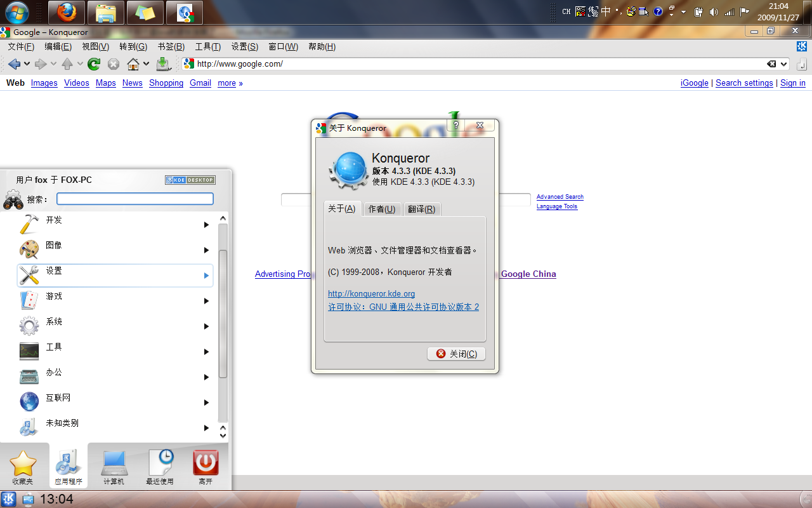812x508 pixels.
Task: Click the grey Forward arrow in Konqueror toolbar
Action: (x=41, y=63)
